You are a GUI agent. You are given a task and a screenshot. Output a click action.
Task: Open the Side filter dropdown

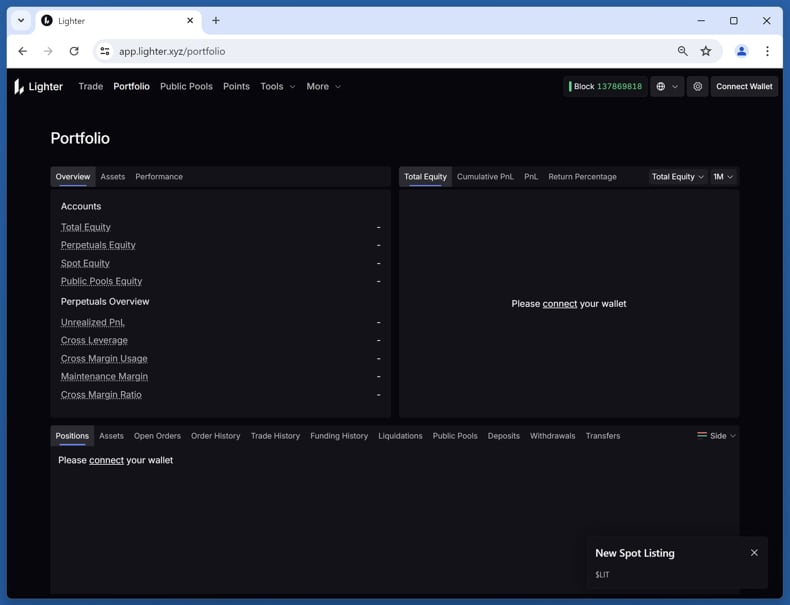point(717,436)
